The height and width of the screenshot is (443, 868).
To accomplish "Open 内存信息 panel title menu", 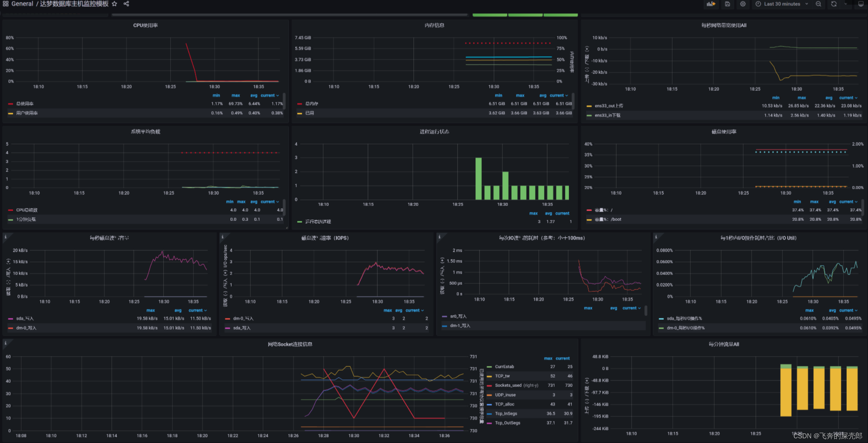I will 434,25.
